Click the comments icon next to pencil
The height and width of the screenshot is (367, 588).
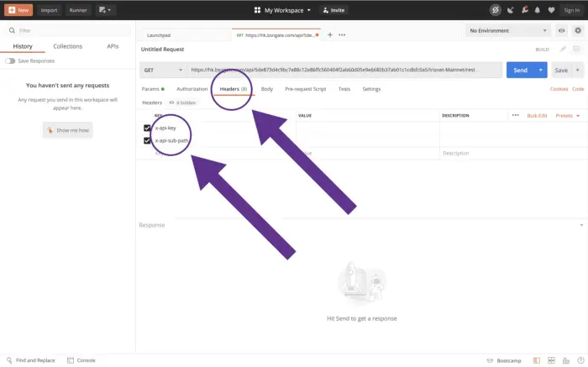click(x=576, y=49)
